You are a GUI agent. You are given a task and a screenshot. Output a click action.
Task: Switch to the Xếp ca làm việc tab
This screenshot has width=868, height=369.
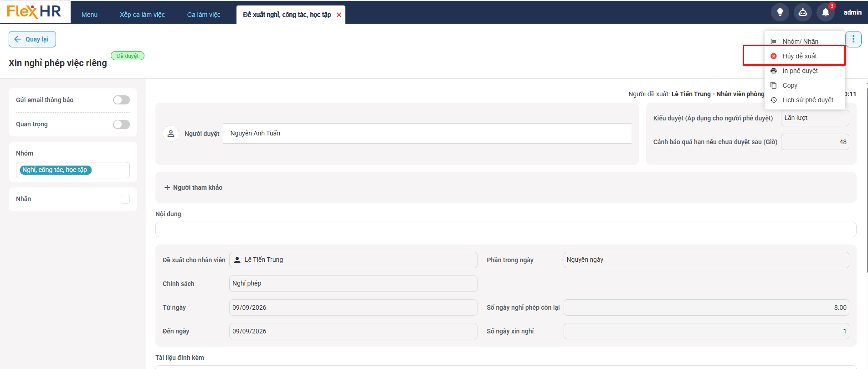142,15
